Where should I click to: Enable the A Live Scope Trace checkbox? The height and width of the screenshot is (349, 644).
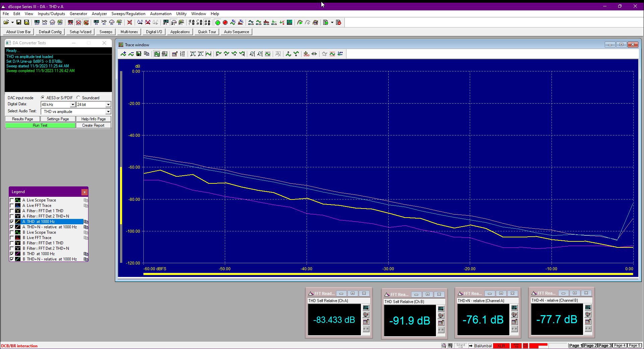click(12, 200)
